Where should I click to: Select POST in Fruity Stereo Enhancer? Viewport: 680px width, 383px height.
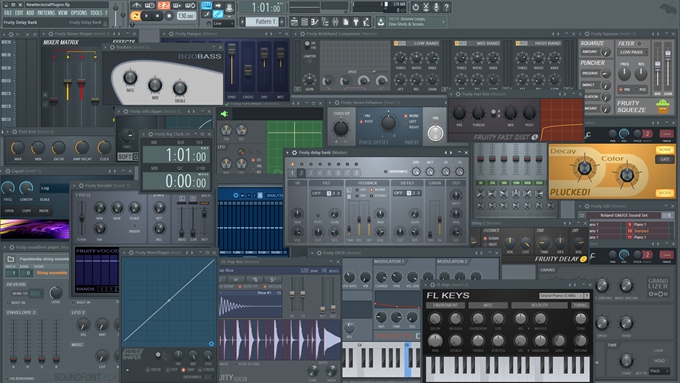click(362, 121)
